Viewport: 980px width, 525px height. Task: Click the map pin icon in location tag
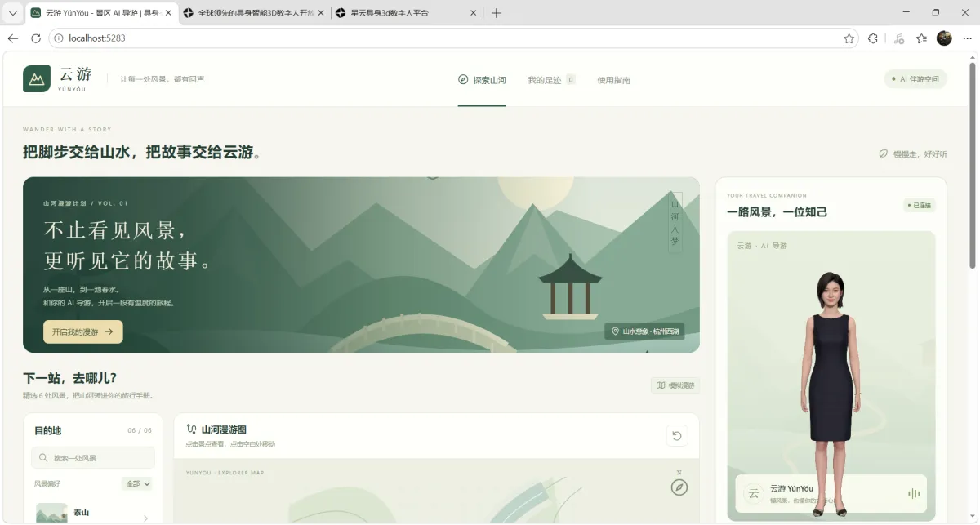(615, 331)
